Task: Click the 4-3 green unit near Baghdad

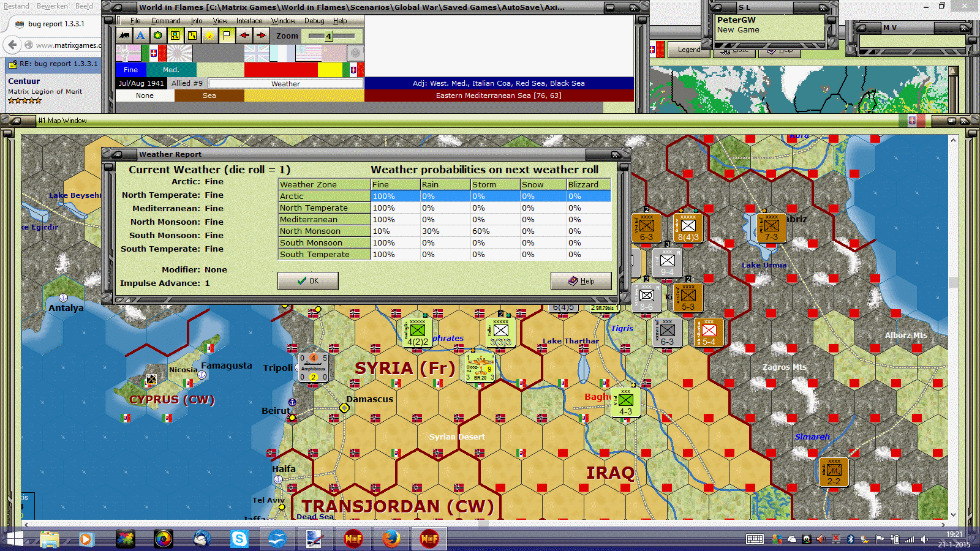Action: point(625,403)
